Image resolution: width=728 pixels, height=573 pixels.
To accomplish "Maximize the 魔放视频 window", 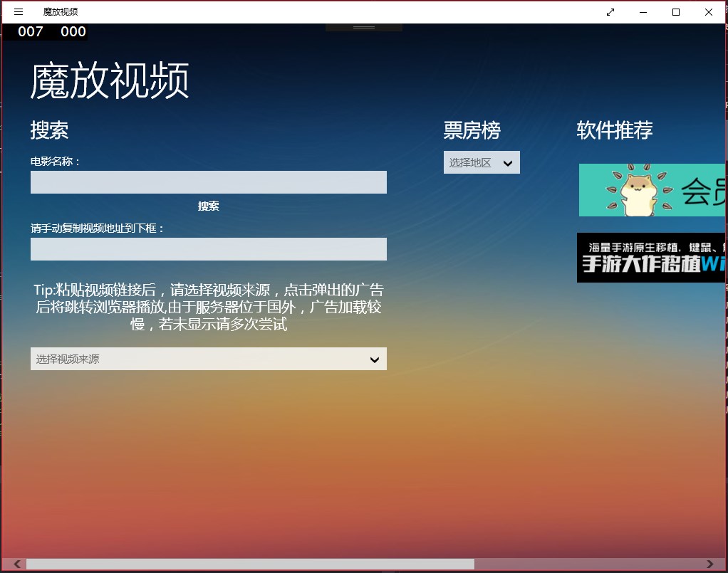I will (x=676, y=12).
